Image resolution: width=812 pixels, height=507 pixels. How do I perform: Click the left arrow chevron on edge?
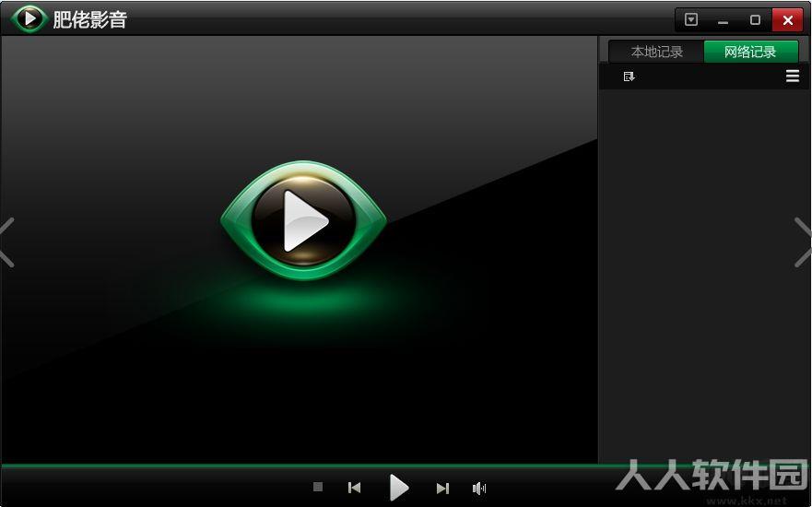pos(7,242)
